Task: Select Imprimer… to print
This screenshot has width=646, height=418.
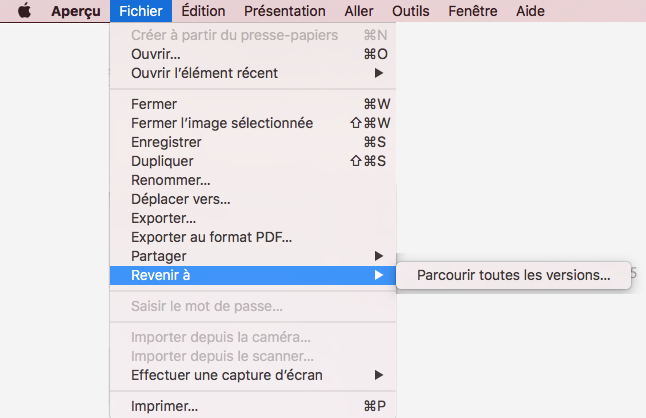Action: click(164, 407)
